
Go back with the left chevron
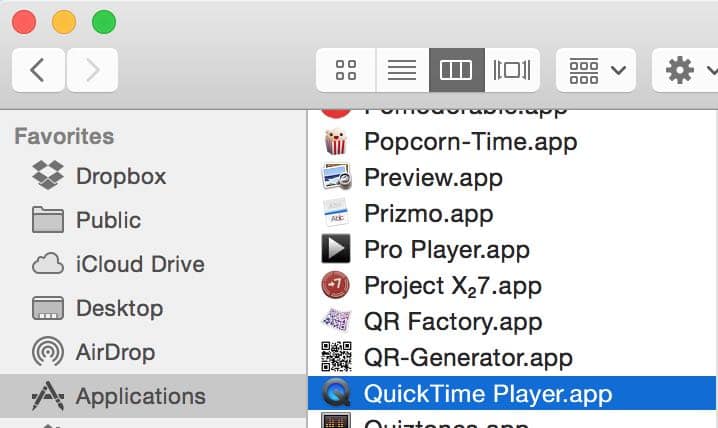click(38, 70)
